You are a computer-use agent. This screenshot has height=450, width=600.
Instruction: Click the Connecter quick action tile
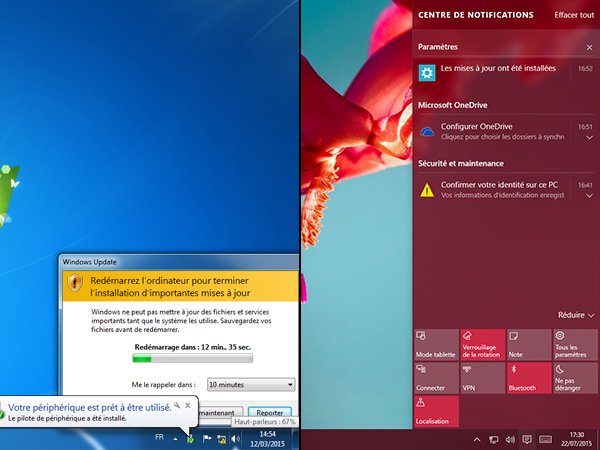point(437,378)
